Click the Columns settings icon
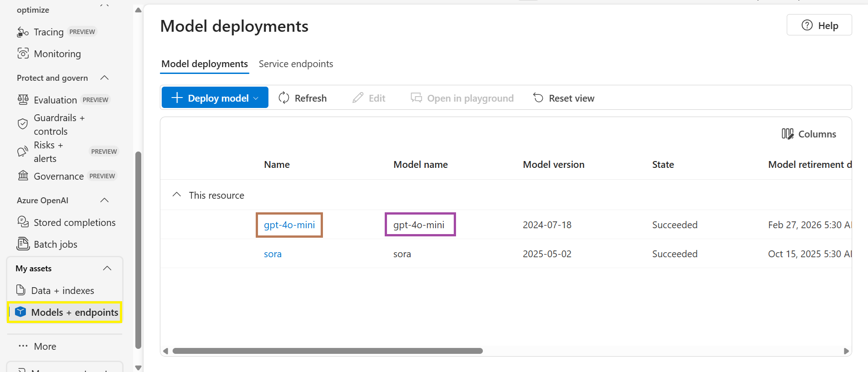 [x=788, y=134]
